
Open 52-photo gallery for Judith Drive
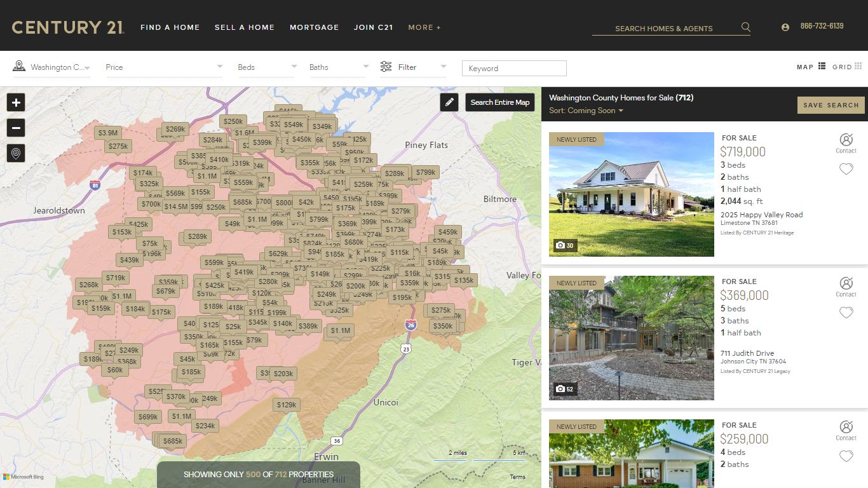point(564,389)
